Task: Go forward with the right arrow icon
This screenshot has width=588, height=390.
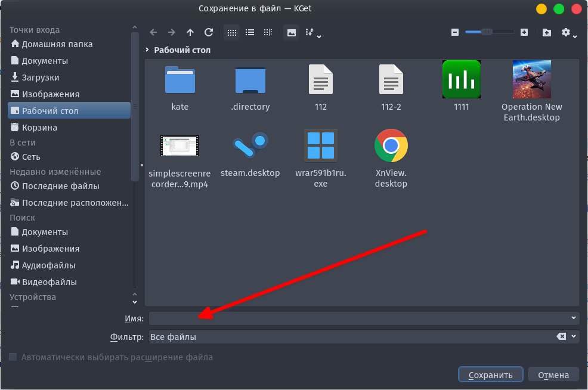Action: click(171, 33)
